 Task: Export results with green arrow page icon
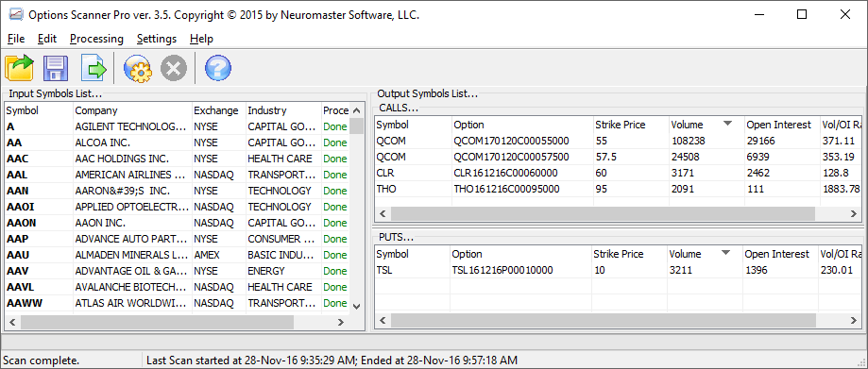pyautogui.click(x=94, y=69)
